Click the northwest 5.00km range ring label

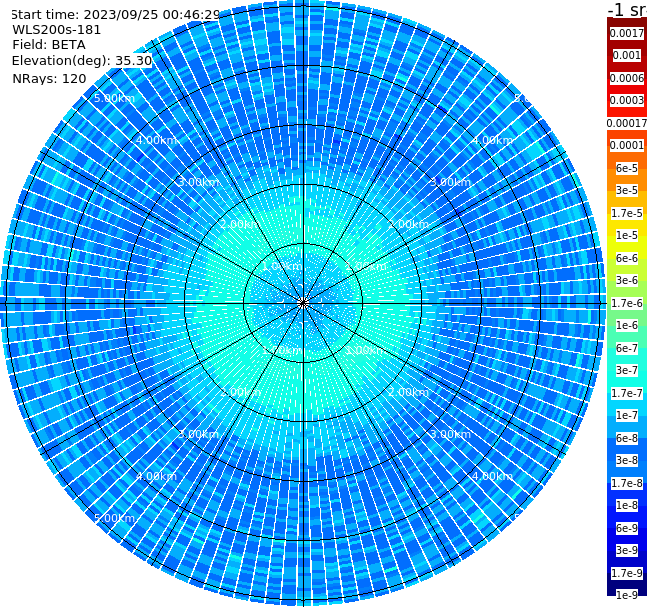(114, 98)
